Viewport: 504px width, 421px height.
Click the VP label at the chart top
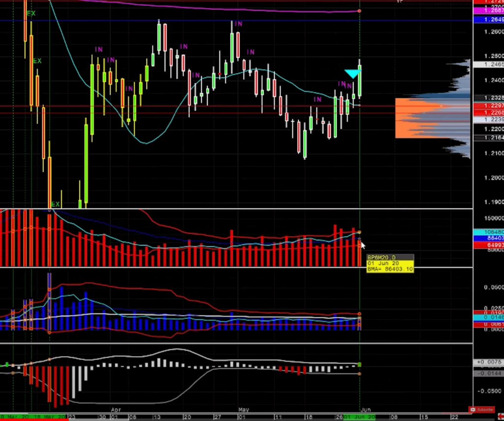(400, 1)
